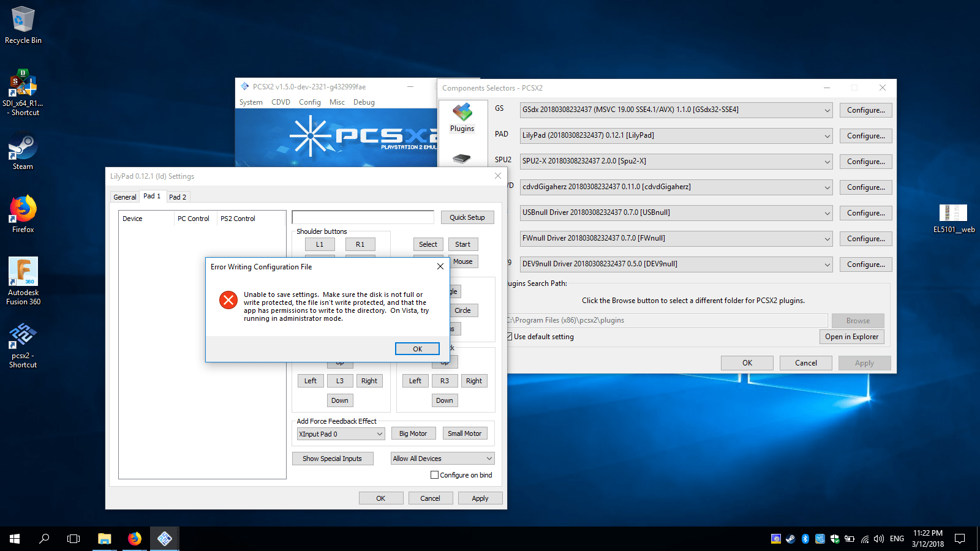Enable the Configure on bind checkbox
980x551 pixels.
[434, 474]
